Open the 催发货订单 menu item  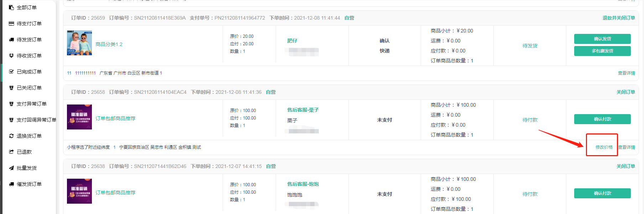(x=29, y=184)
